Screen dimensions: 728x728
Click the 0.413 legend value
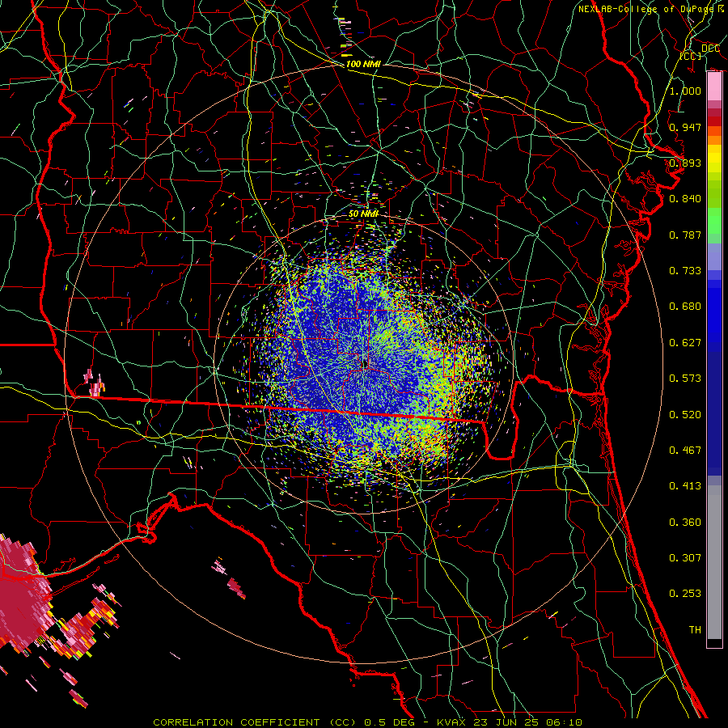click(x=685, y=486)
